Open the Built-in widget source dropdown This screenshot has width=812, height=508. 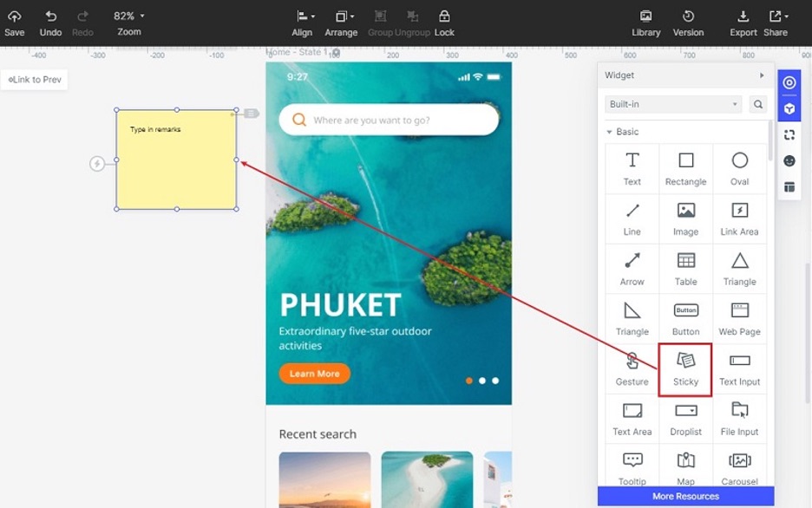[673, 104]
